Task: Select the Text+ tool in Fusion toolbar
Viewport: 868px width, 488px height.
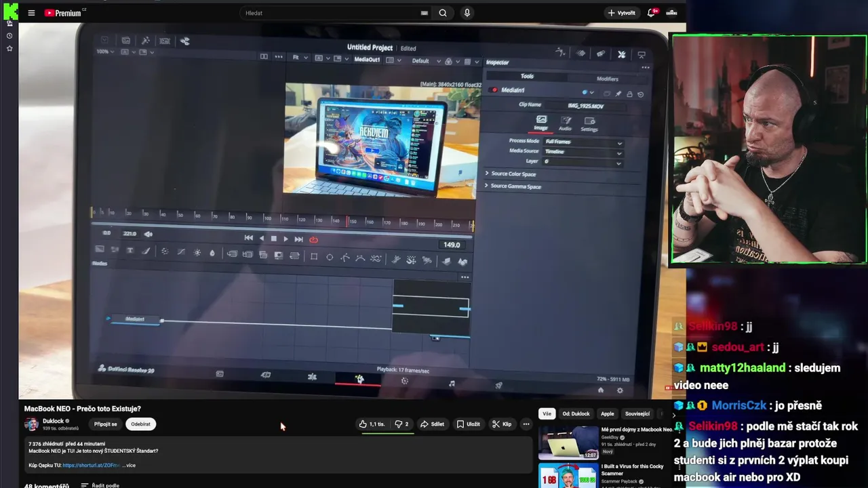Action: pyautogui.click(x=130, y=251)
